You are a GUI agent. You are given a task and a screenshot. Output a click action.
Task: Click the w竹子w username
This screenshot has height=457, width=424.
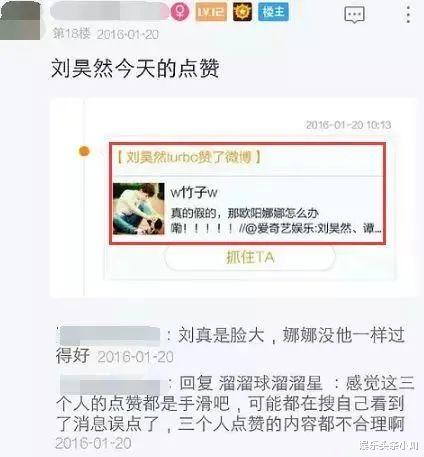pos(194,192)
